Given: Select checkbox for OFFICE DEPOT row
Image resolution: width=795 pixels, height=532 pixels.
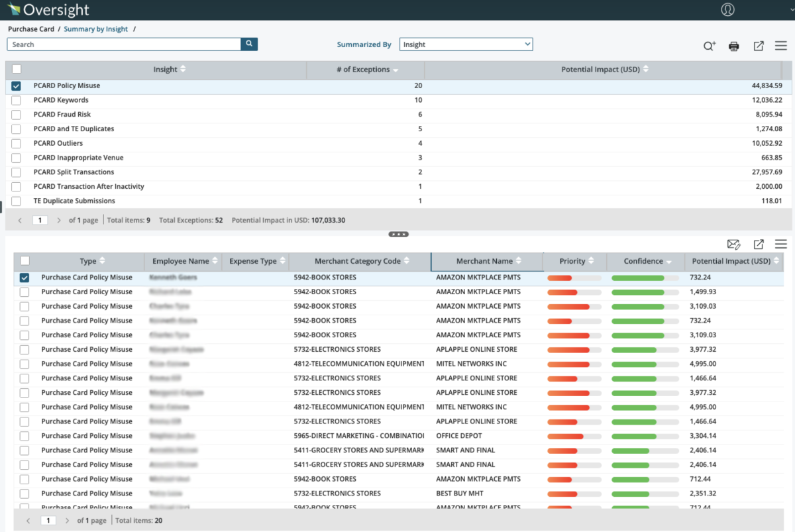Looking at the screenshot, I should 25,436.
